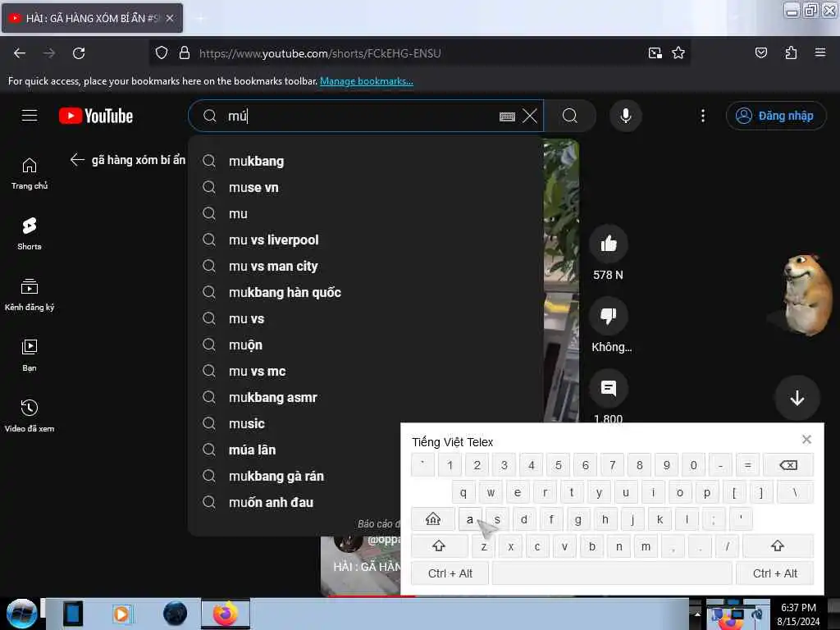This screenshot has height=630, width=840.
Task: Choose the "mu vs mc" suggestion
Action: point(365,372)
